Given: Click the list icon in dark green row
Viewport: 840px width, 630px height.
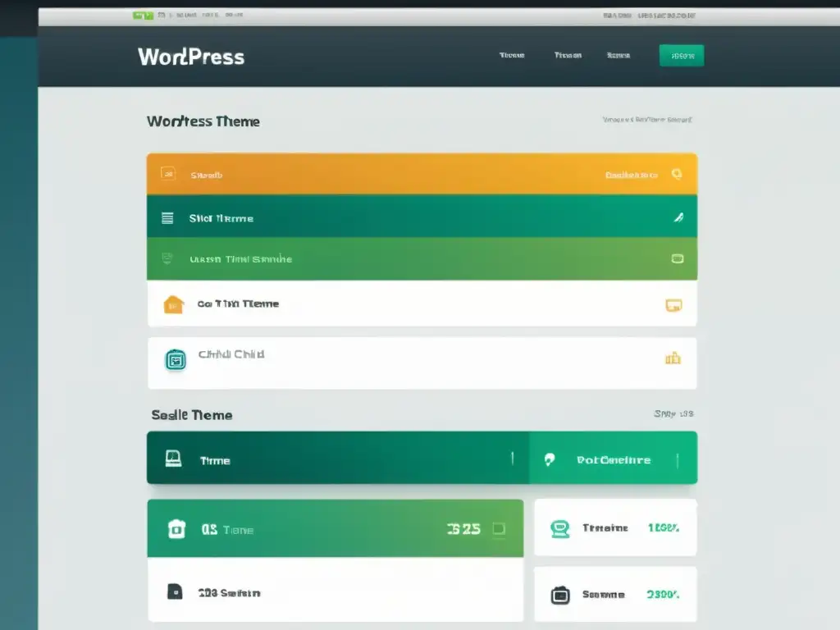Looking at the screenshot, I should pos(167,218).
